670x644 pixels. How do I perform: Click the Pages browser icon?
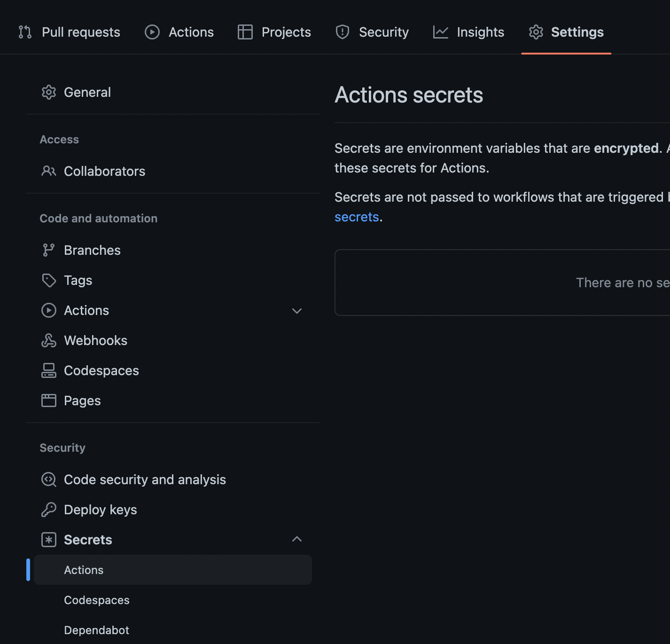coord(49,401)
